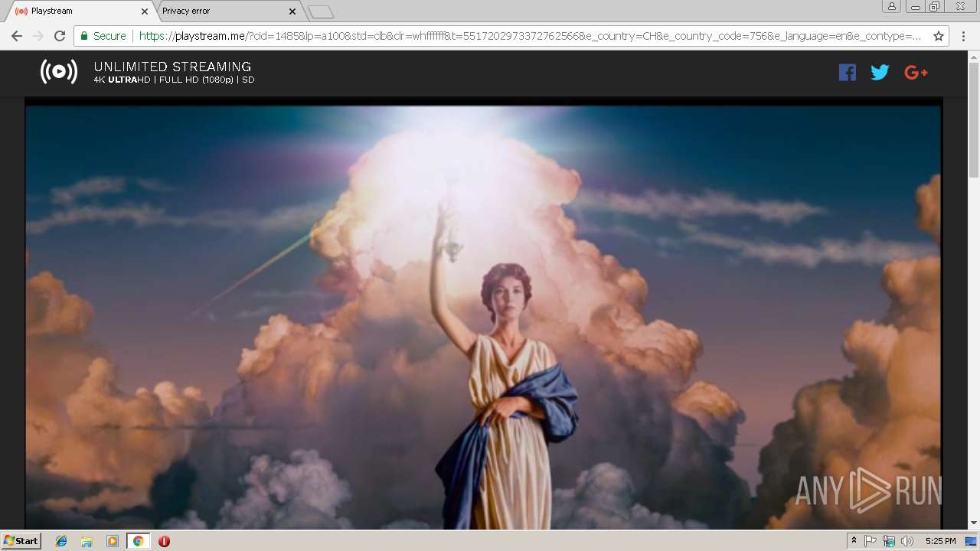Share on Facebook icon
This screenshot has height=551, width=980.
(847, 72)
